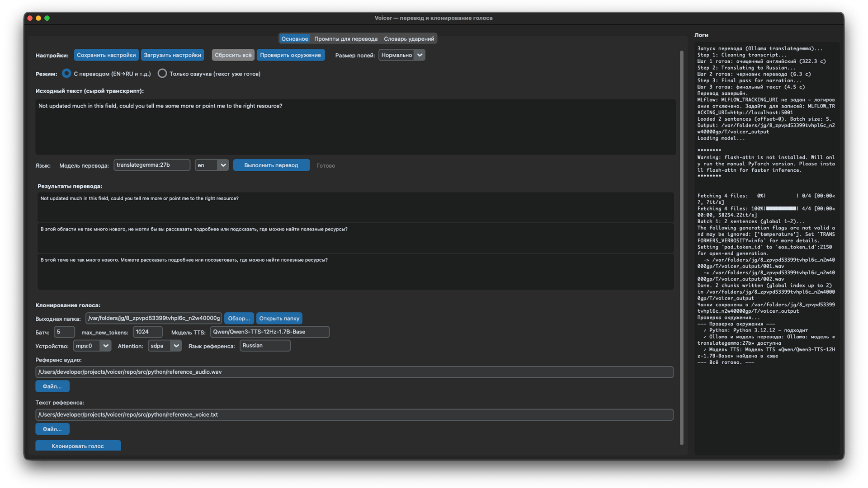The width and height of the screenshot is (868, 488).
Task: Click the vertical scrollbar of main panel
Action: click(682, 248)
